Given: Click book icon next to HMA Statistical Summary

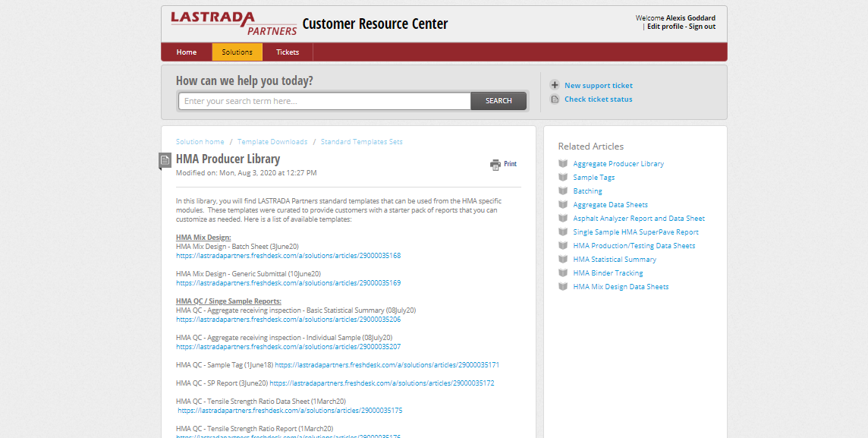Looking at the screenshot, I should coord(563,259).
